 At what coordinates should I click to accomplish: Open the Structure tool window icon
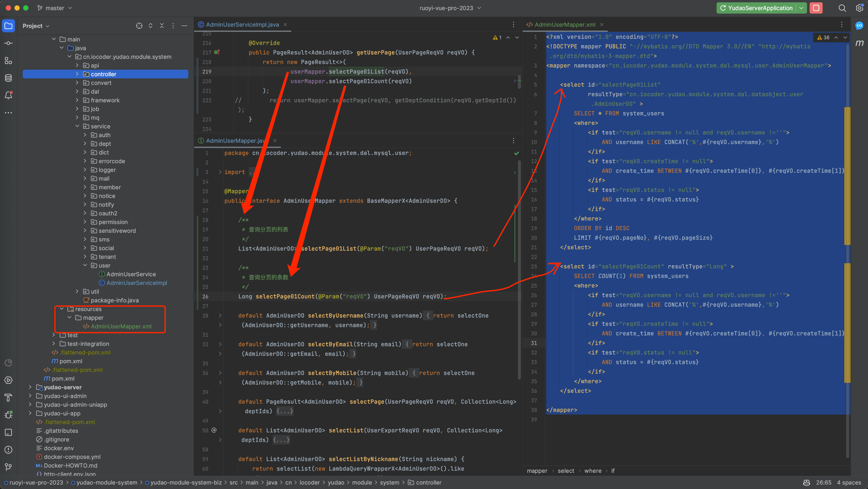[8, 60]
